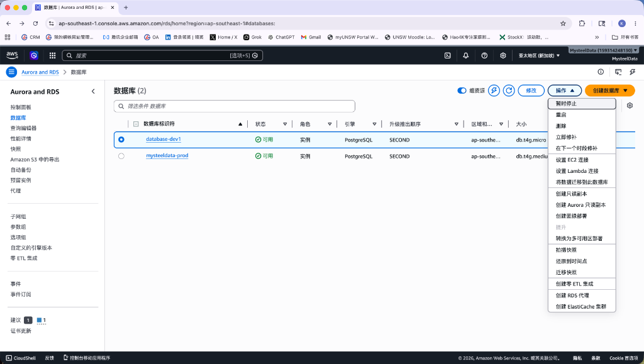Click db.t4g.micro size cell
The height and width of the screenshot is (364, 644).
point(531,140)
